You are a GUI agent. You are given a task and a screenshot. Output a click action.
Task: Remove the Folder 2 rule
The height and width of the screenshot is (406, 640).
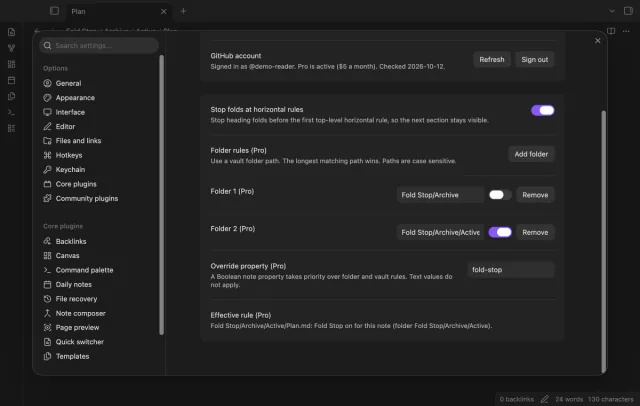point(535,232)
